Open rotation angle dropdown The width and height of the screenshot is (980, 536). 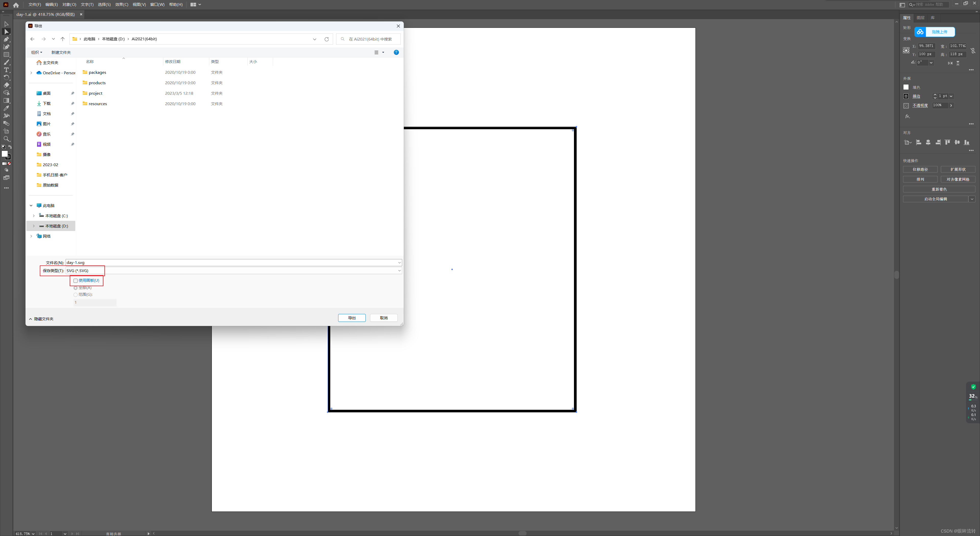(x=931, y=63)
